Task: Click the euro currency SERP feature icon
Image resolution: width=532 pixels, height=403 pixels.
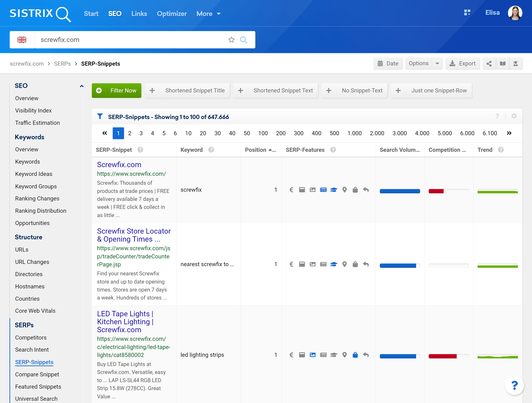Action: [x=291, y=190]
